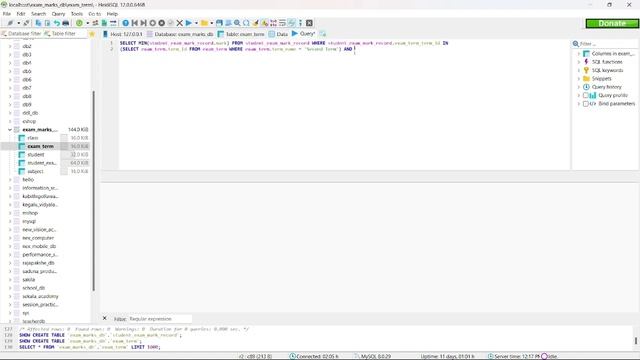Click the green Refresh icon in toolbar
Viewport: 640px width, 360px height.
(x=79, y=23)
